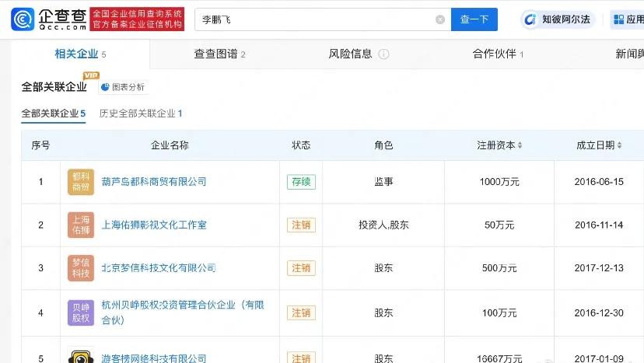Click the 企查查 logo
The image size is (644, 363).
48,19
